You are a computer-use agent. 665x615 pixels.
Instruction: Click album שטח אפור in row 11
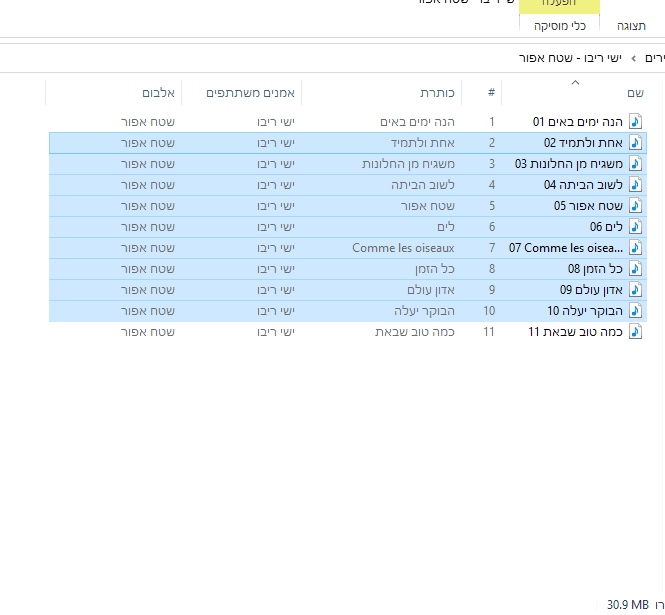pos(148,332)
